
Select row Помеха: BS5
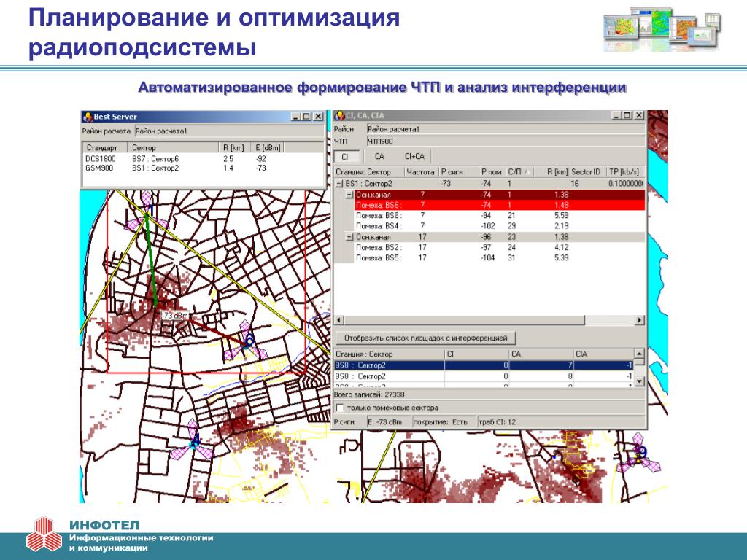(x=499, y=258)
